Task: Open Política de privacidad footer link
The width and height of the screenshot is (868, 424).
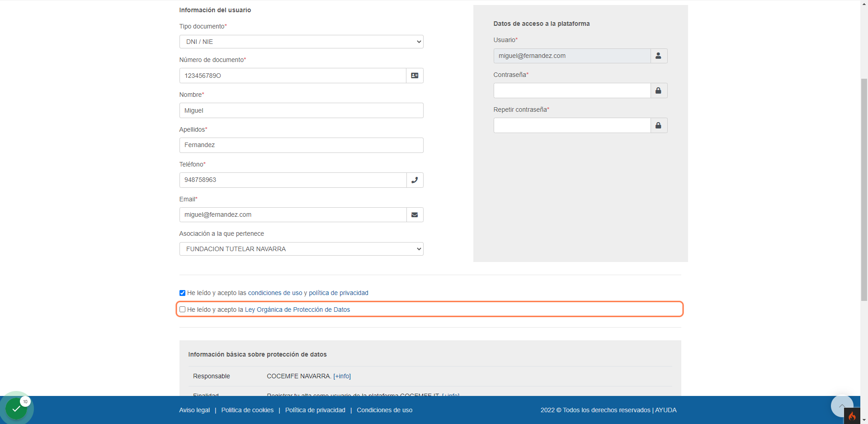Action: pos(315,410)
